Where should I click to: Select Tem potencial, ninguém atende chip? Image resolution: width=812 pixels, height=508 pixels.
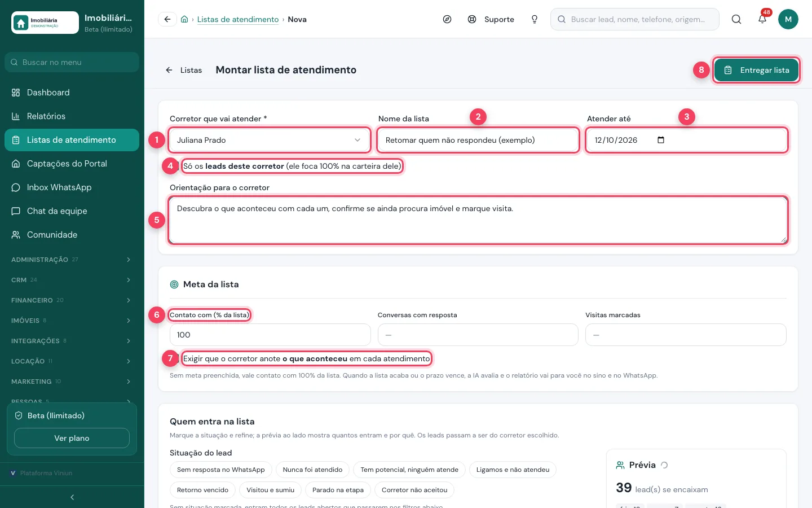click(409, 470)
